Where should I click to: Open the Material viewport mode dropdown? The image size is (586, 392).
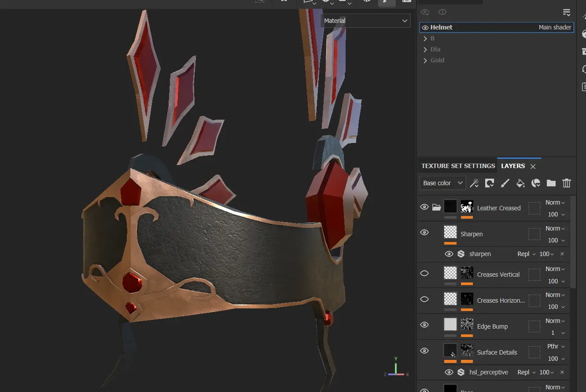[x=366, y=21]
